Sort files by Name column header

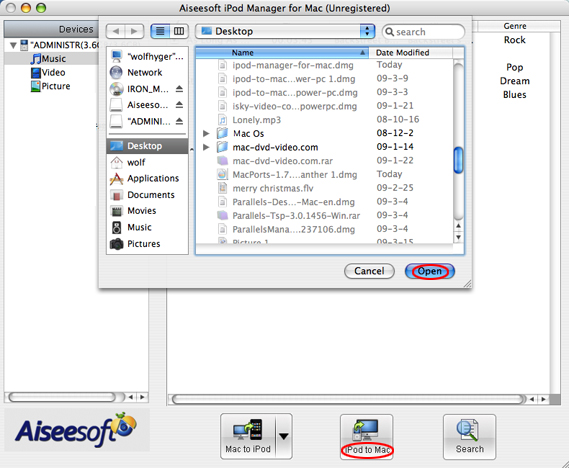pyautogui.click(x=282, y=53)
